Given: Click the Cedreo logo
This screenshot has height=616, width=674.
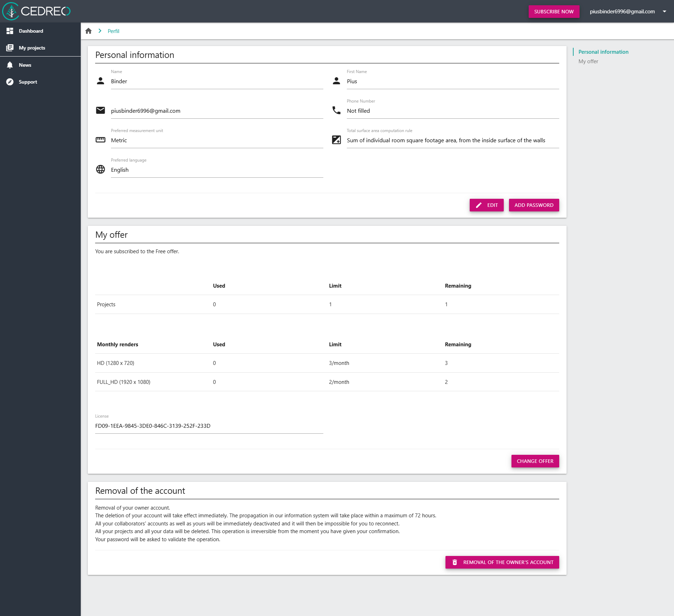Looking at the screenshot, I should coord(37,11).
